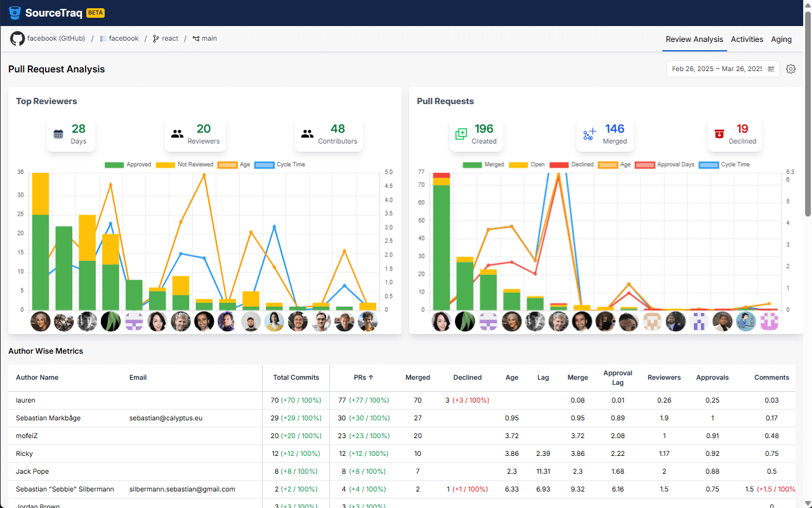Open the calendar icon in the date range field

771,69
